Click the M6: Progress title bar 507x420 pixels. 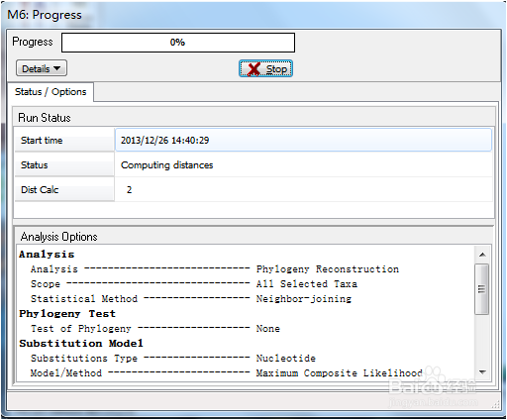(253, 15)
